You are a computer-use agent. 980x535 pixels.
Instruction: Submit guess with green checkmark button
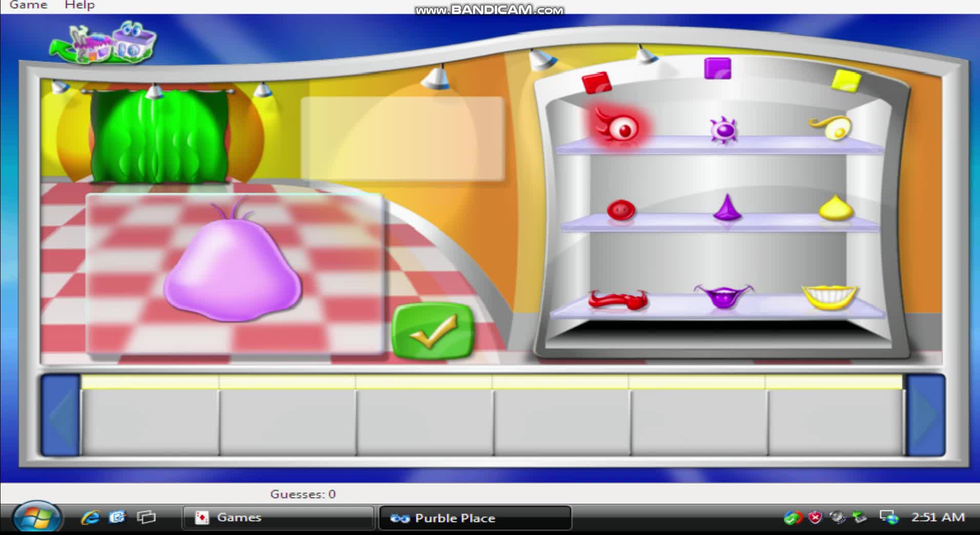[432, 332]
